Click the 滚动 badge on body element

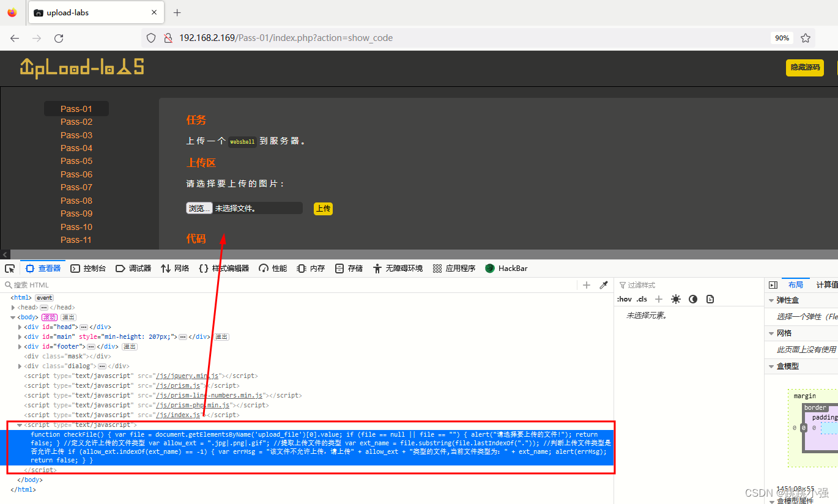(x=50, y=317)
